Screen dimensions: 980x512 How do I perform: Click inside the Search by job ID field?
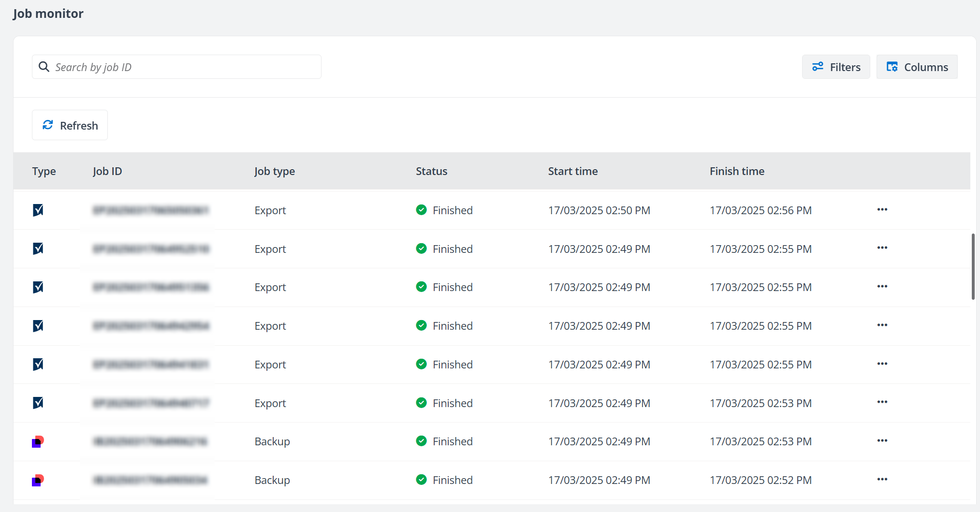click(x=176, y=67)
